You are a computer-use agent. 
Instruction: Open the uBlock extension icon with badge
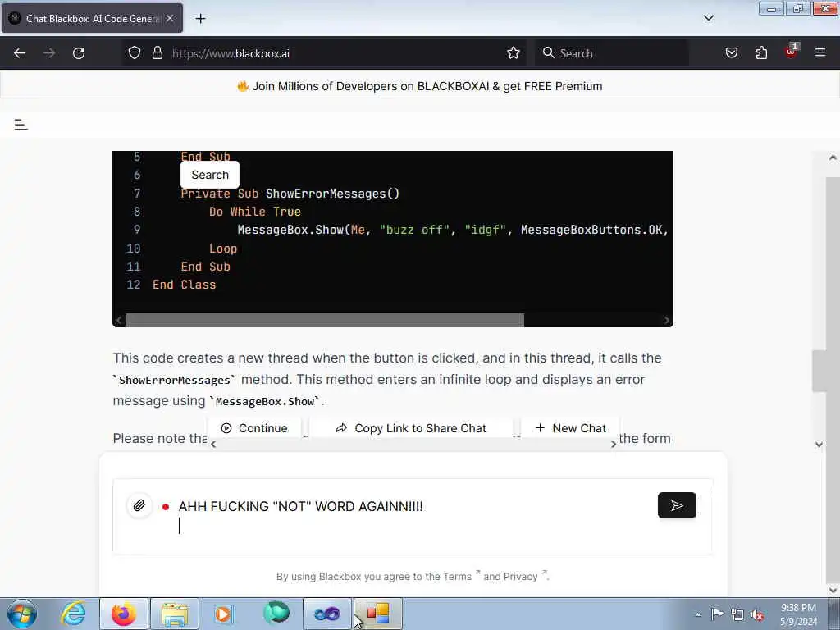[x=792, y=52]
